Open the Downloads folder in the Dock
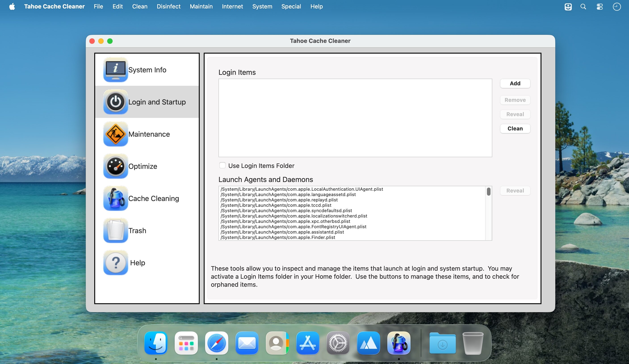629x364 pixels. [x=442, y=343]
